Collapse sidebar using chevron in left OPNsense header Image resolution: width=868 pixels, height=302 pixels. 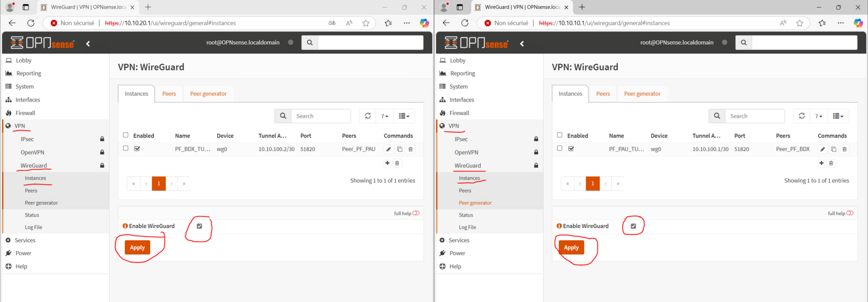coord(88,43)
